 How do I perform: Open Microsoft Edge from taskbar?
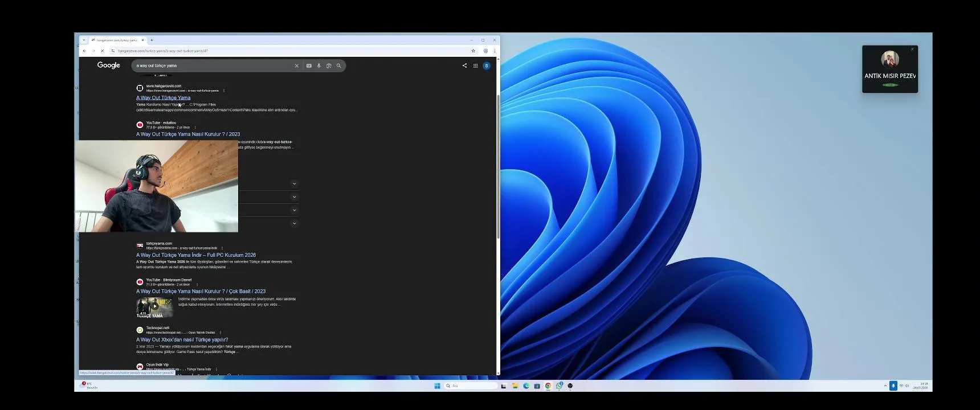click(x=526, y=386)
